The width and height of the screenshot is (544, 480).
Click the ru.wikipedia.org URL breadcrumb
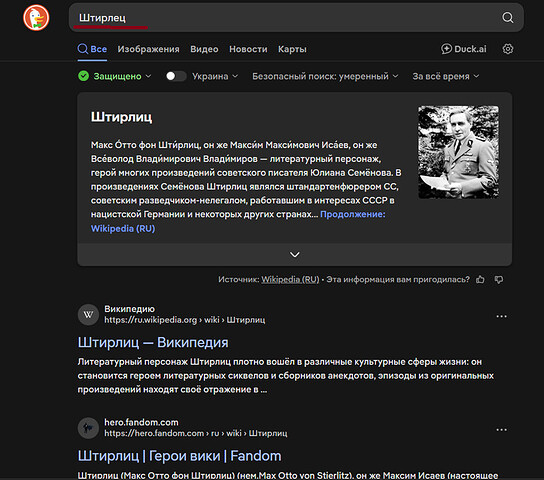coord(185,320)
